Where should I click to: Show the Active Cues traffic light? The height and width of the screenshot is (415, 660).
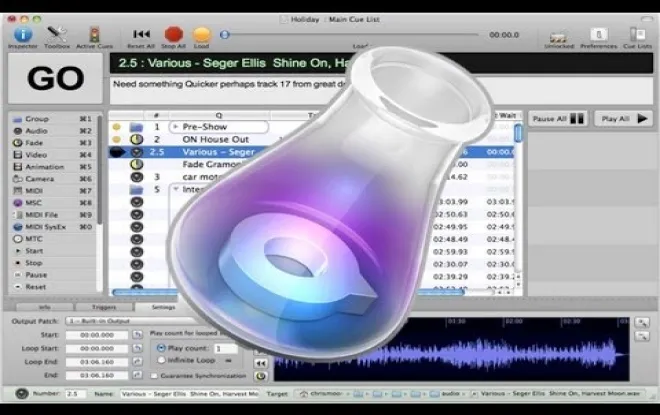tap(94, 35)
